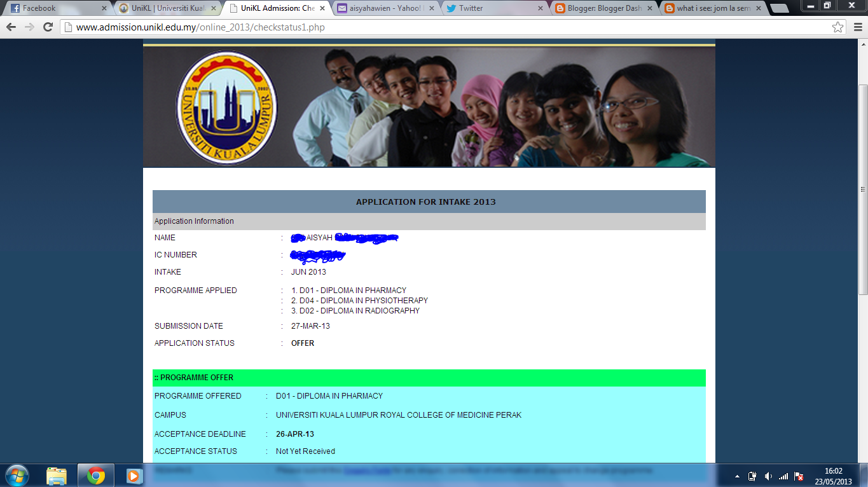
Task: Click the 'IC NUMBER' label
Action: pos(176,255)
